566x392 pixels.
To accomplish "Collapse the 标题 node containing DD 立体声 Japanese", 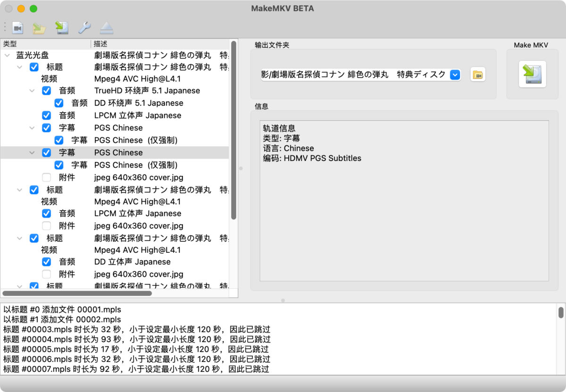I will [x=20, y=239].
